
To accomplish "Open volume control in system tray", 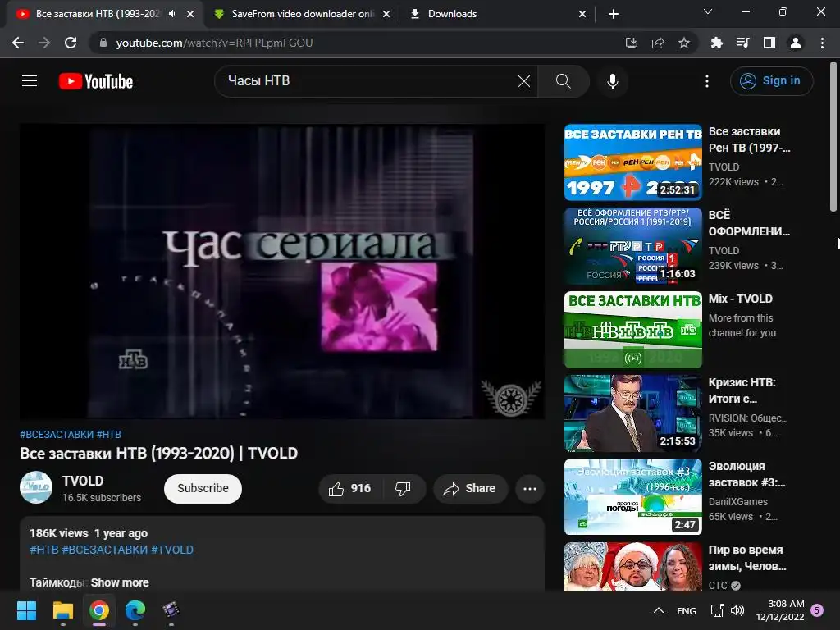I will point(737,610).
